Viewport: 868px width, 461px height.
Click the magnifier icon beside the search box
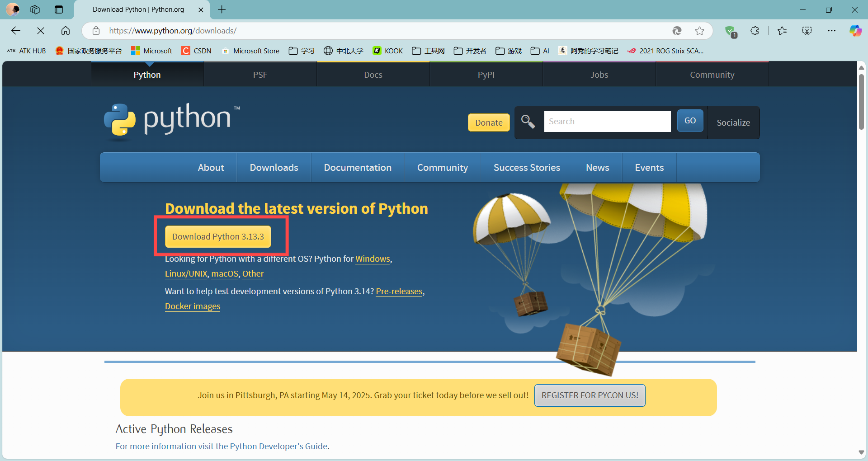click(x=528, y=122)
